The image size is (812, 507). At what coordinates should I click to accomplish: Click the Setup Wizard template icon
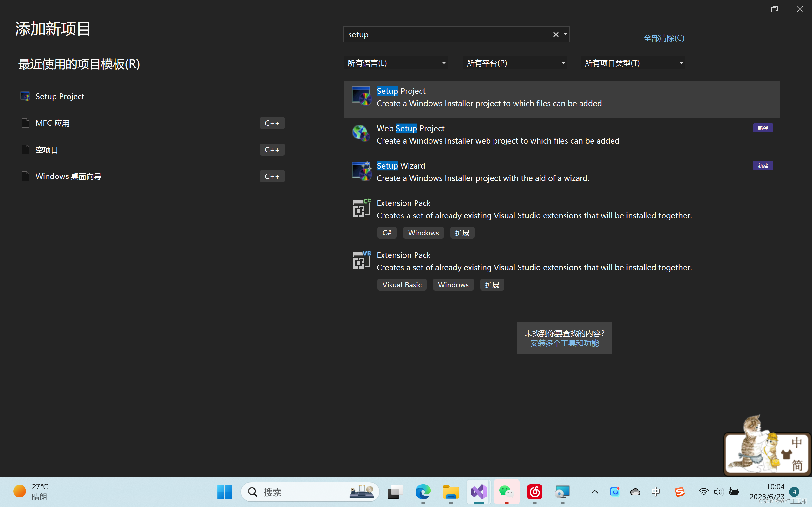[361, 171]
